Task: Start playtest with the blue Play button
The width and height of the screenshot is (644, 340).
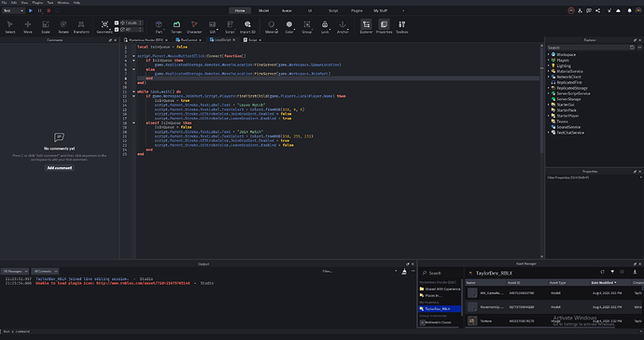Action: 31,10
